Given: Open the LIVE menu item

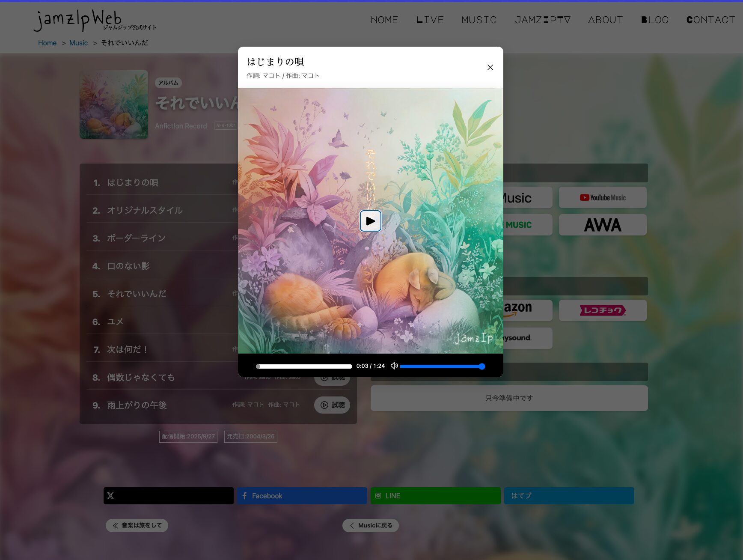Looking at the screenshot, I should [x=430, y=20].
